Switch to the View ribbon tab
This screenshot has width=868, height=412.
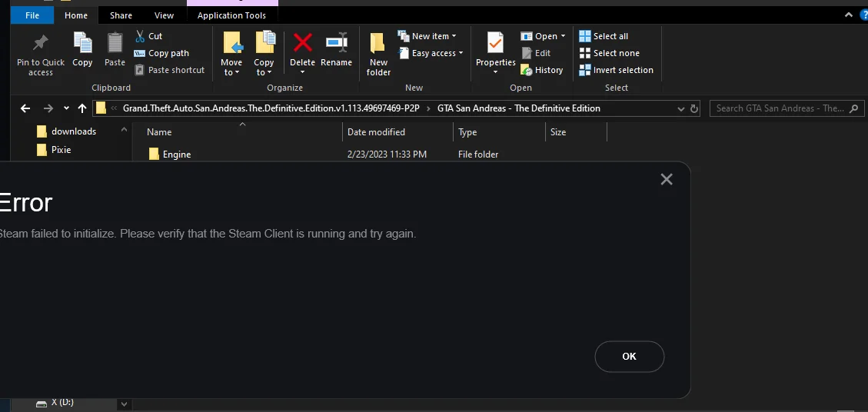click(164, 15)
